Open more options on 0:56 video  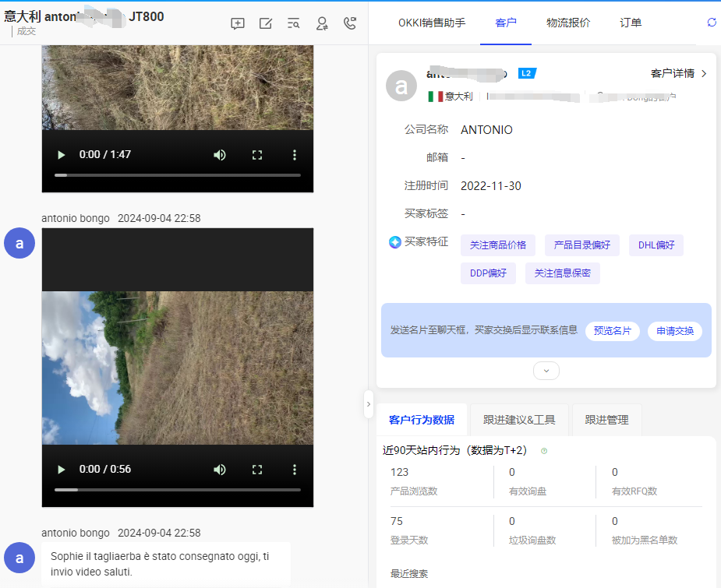point(295,470)
